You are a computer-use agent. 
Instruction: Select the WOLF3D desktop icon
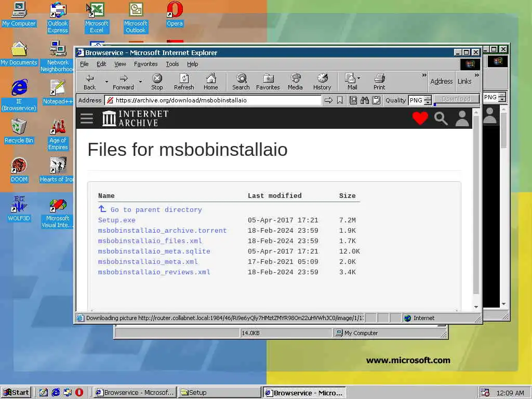point(19,209)
